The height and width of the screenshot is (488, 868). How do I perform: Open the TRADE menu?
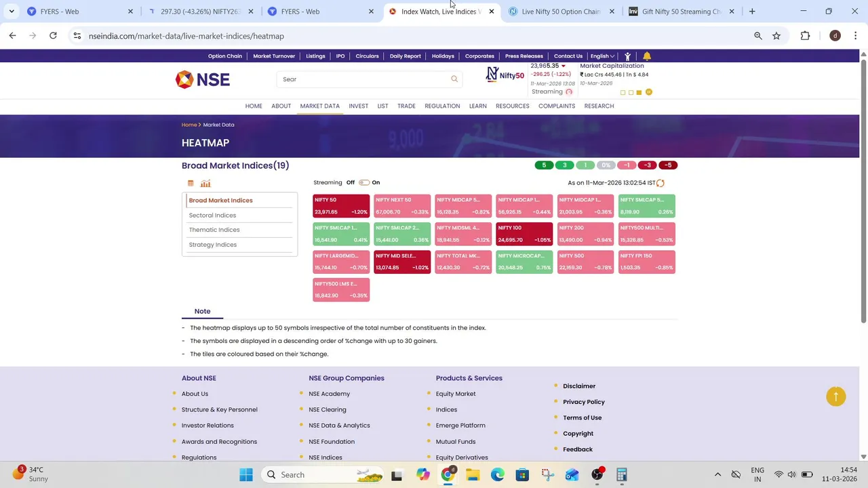click(406, 106)
